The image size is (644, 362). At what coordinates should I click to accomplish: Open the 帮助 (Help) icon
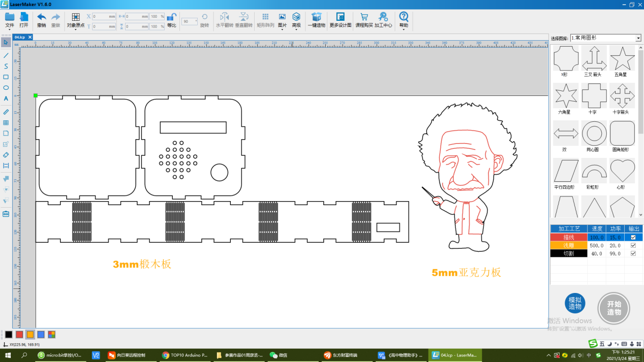tap(404, 17)
